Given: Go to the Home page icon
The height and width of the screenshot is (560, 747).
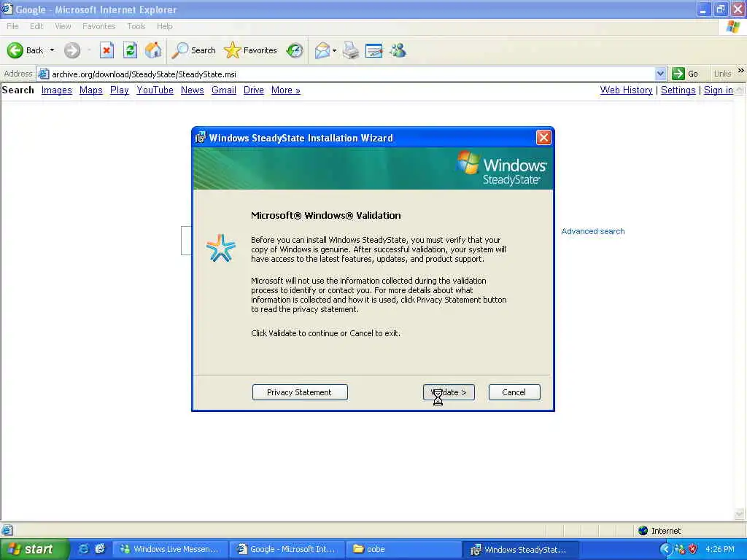Looking at the screenshot, I should pos(153,50).
